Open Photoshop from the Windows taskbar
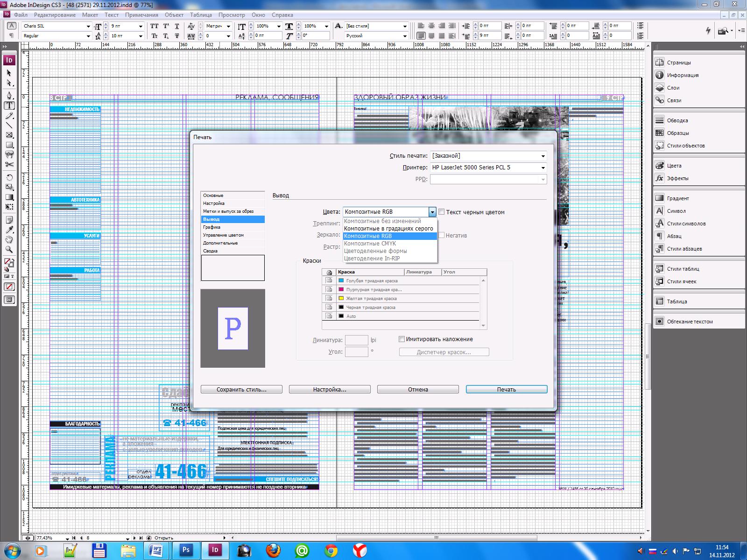This screenshot has height=560, width=747. pyautogui.click(x=186, y=550)
